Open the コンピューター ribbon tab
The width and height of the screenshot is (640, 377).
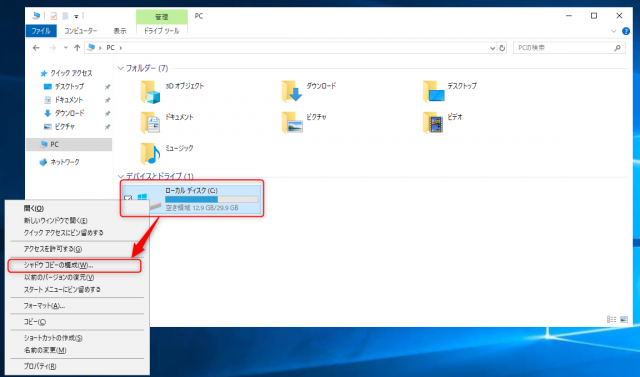[80, 31]
